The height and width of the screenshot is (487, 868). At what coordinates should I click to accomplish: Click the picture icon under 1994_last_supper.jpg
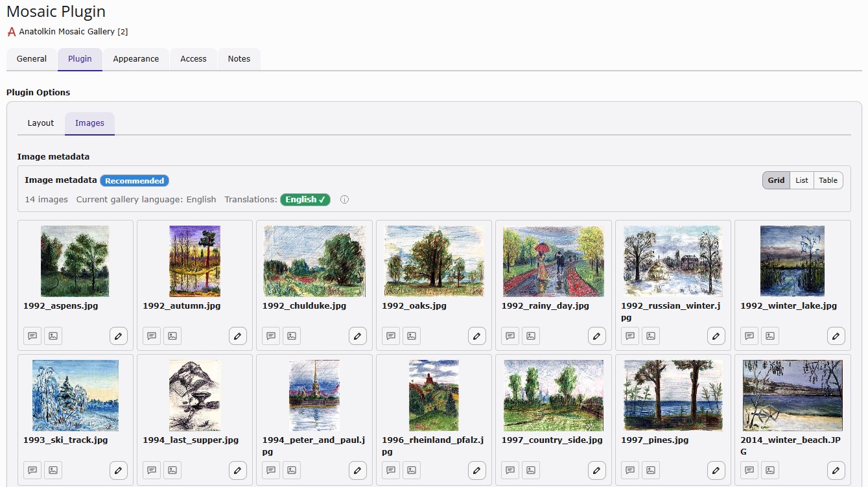coord(172,470)
